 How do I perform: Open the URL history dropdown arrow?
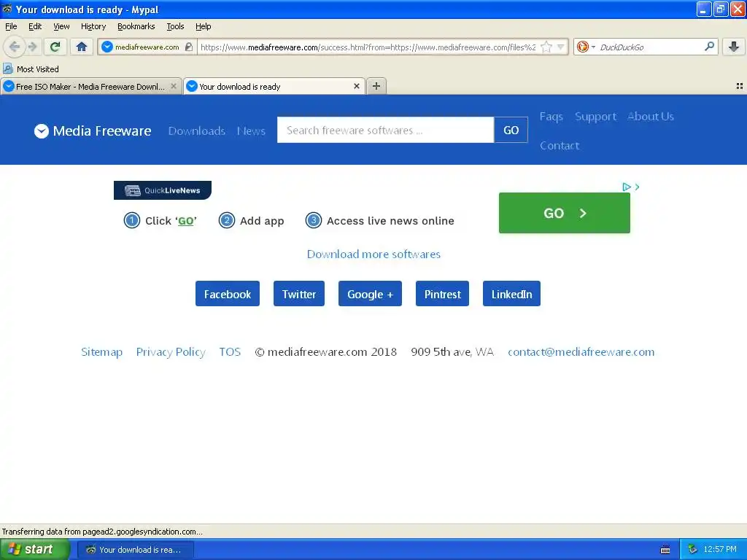[x=561, y=47]
